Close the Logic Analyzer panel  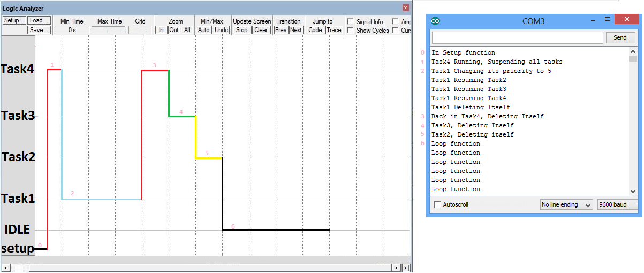tap(406, 8)
